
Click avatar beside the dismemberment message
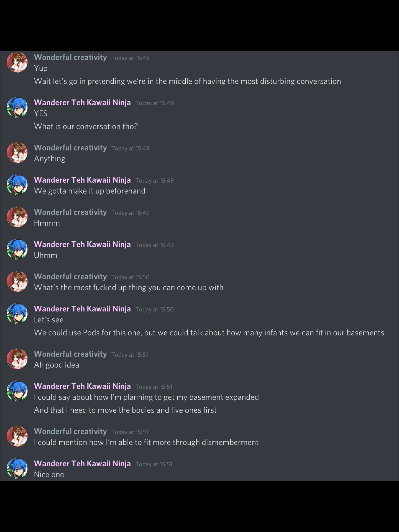(17, 436)
